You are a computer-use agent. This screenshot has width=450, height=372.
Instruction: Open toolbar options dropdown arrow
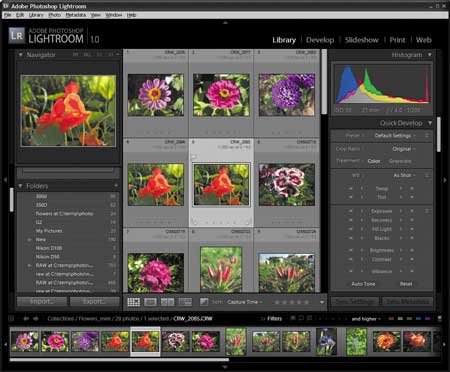[x=322, y=302]
